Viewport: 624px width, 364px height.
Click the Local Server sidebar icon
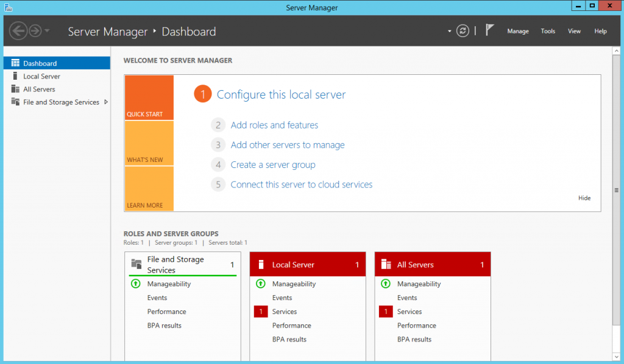[x=15, y=76]
